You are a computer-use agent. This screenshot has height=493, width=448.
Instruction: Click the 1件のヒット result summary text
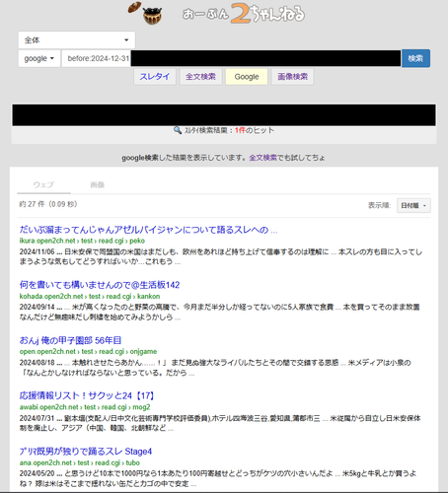255,130
